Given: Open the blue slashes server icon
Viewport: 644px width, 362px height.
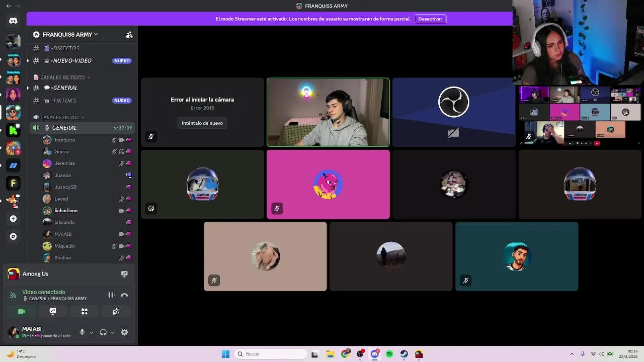Looking at the screenshot, I should (13, 165).
